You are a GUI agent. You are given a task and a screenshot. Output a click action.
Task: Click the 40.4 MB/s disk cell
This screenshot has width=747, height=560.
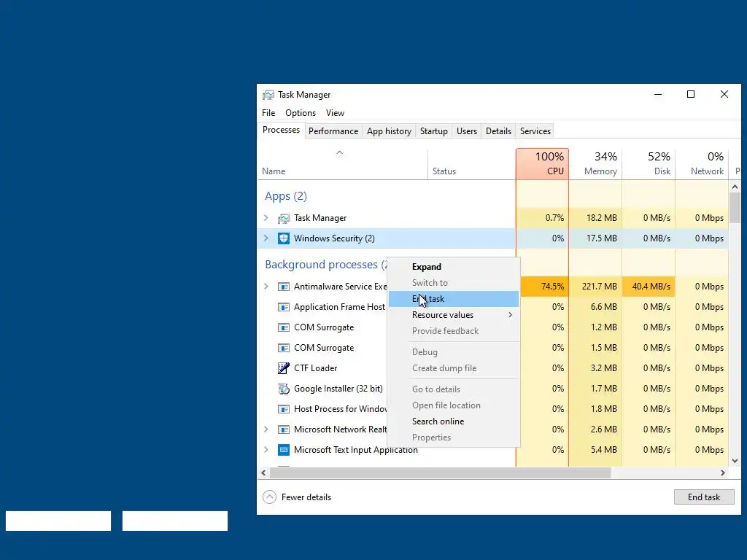point(649,287)
